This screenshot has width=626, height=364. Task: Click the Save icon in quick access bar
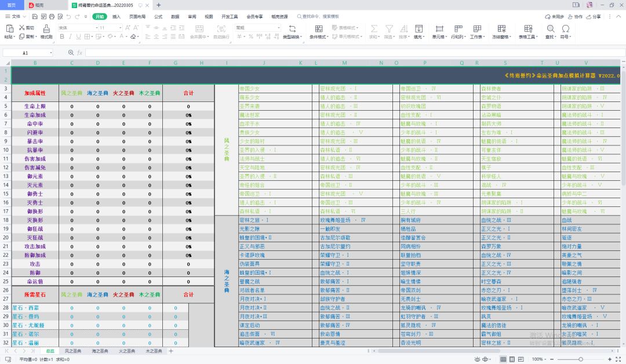click(x=34, y=17)
